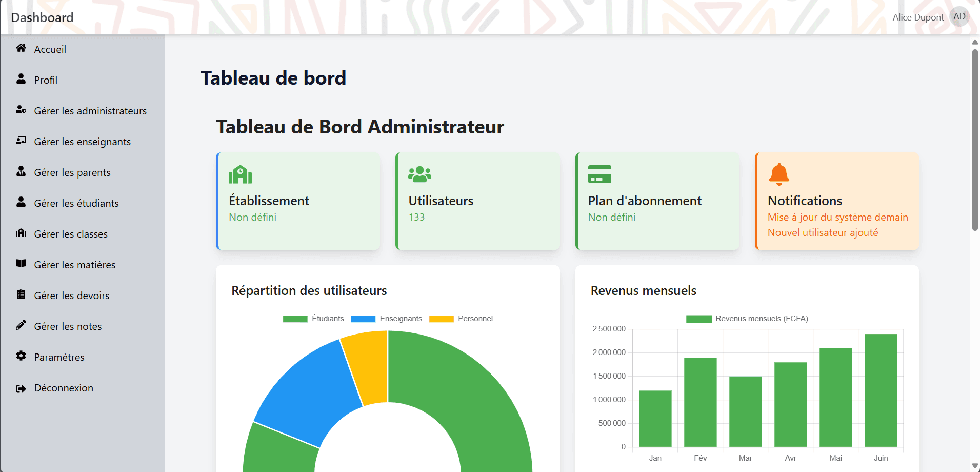Click the book icon for Gérer les matières
Viewport: 980px width, 472px height.
tap(21, 264)
